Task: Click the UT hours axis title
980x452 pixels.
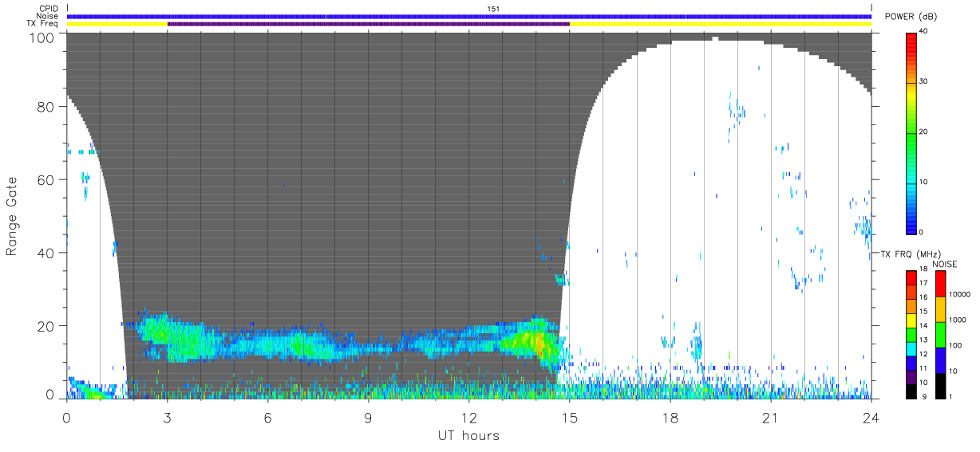Action: (x=468, y=435)
